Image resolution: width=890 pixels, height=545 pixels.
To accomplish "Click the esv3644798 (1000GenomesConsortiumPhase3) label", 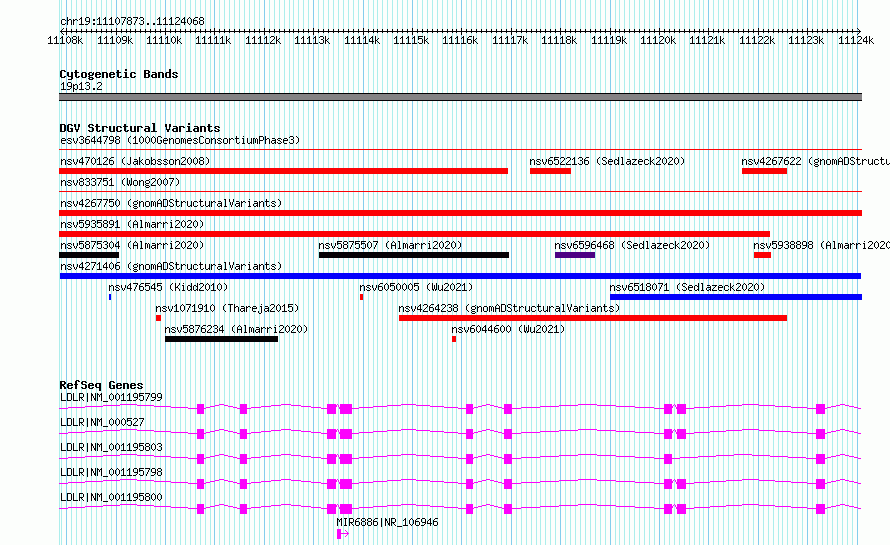I will tap(180, 140).
